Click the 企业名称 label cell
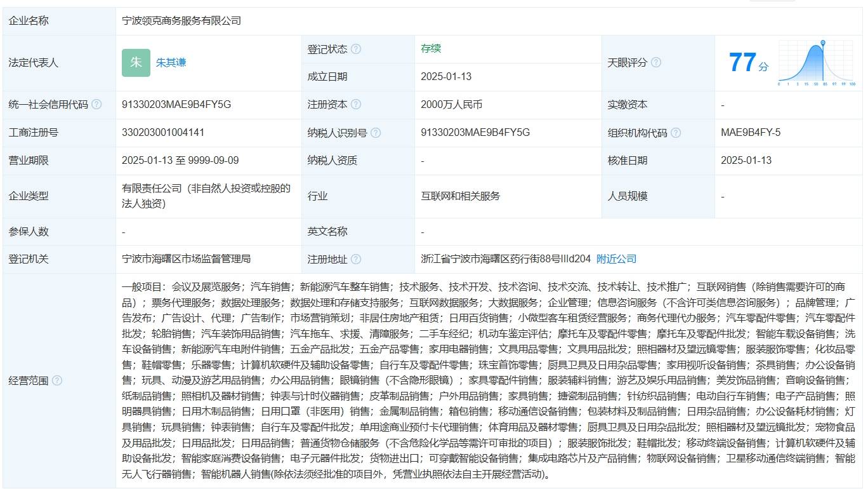The height and width of the screenshot is (489, 868). 59,20
